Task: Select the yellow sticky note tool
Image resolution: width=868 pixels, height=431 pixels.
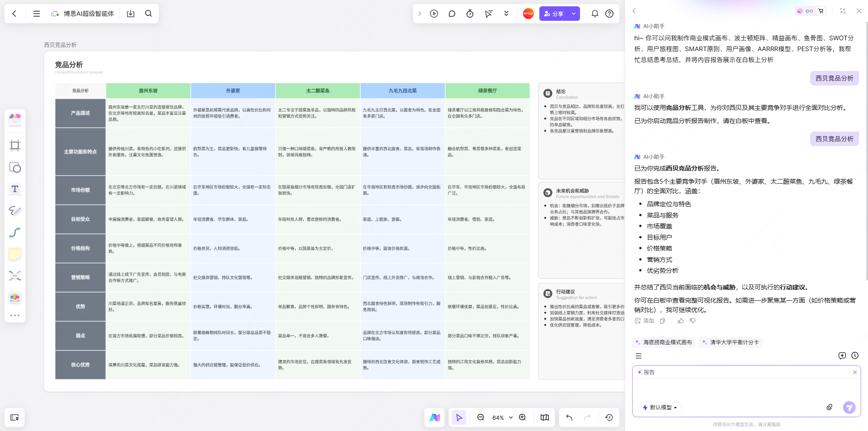Action: click(x=15, y=254)
